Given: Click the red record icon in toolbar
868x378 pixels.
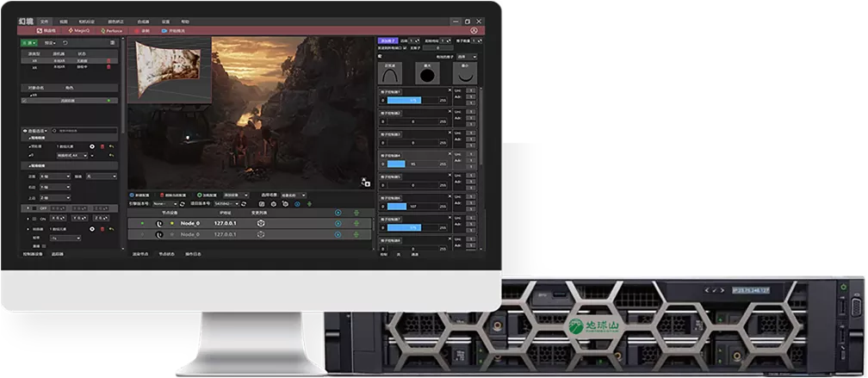Looking at the screenshot, I should click(137, 31).
